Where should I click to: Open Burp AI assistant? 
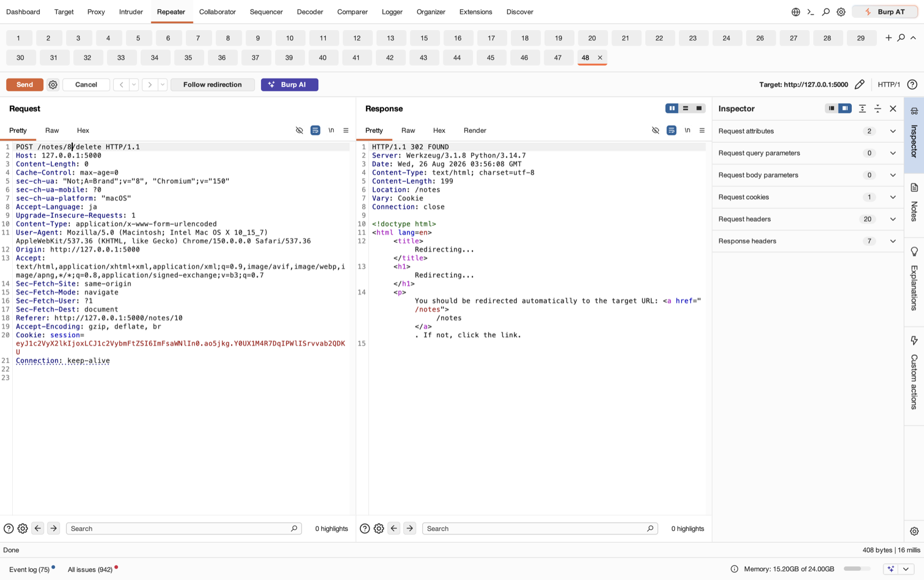coord(289,84)
